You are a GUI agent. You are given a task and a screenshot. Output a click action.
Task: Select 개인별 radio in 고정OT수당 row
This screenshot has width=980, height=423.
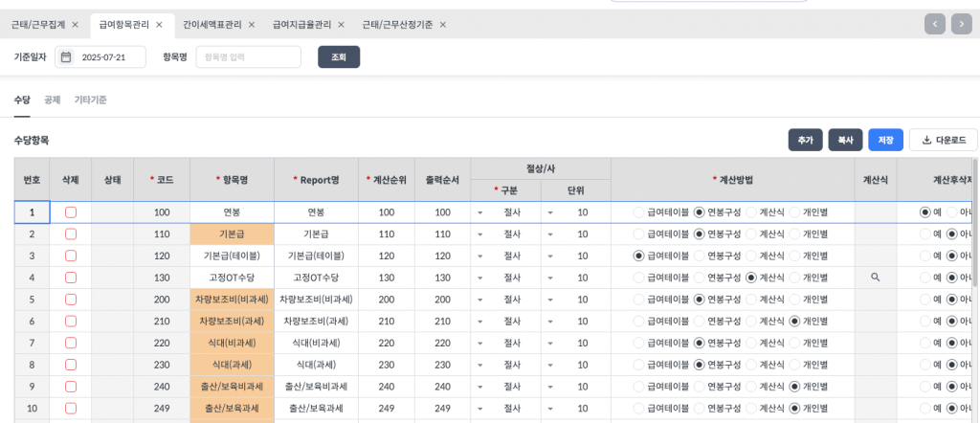[794, 278]
